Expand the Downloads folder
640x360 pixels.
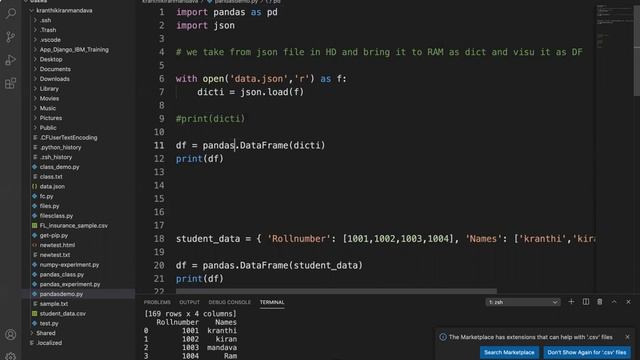click(x=54, y=79)
